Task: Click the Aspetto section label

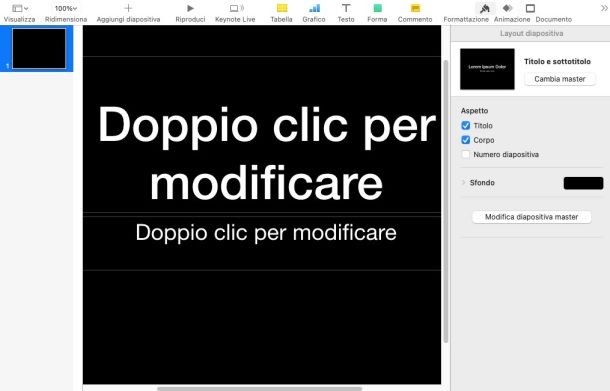Action: coord(474,111)
